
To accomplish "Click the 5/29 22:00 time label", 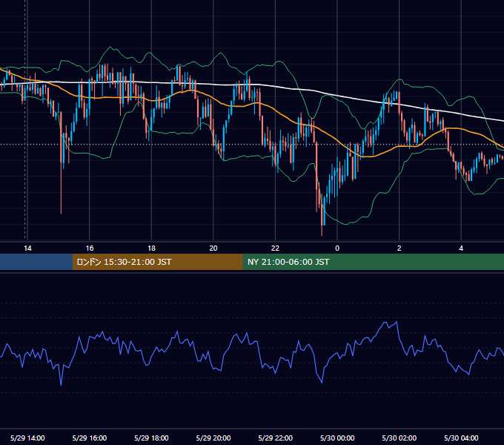I will (x=276, y=438).
